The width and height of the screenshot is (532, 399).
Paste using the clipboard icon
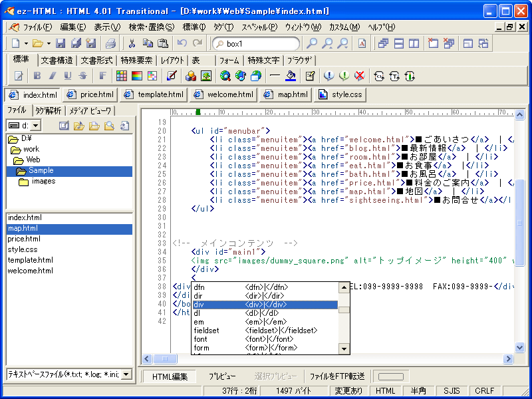point(163,43)
